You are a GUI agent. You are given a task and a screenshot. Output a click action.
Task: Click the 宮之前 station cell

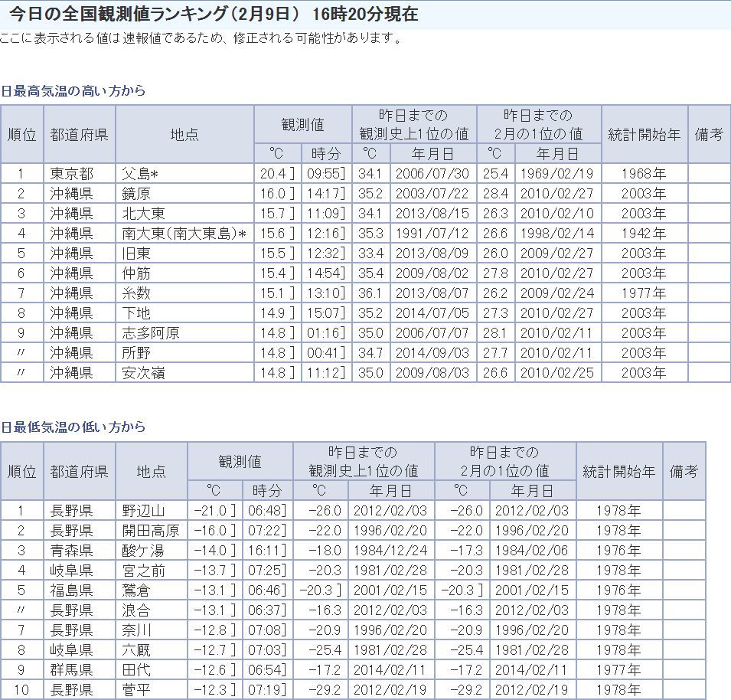[x=143, y=571]
